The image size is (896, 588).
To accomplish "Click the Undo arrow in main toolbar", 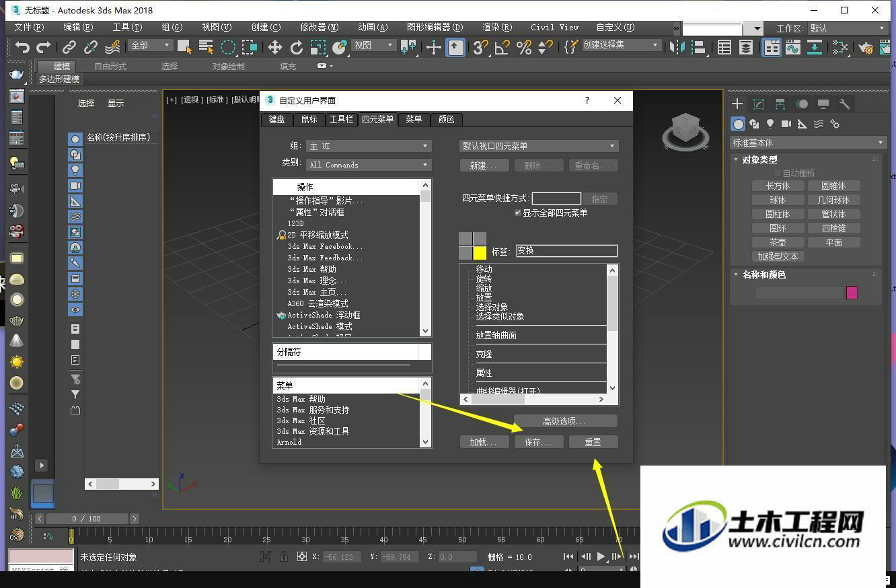I will 22,47.
